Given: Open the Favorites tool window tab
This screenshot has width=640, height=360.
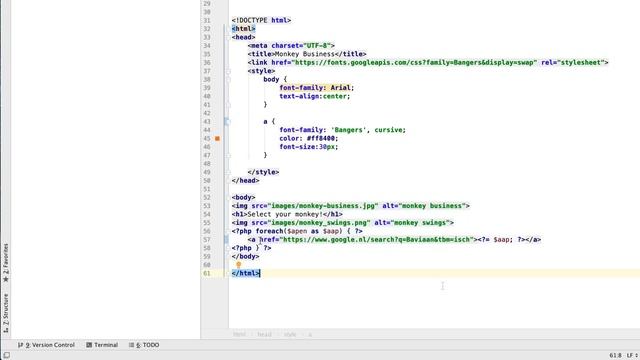Looking at the screenshot, I should 6,263.
